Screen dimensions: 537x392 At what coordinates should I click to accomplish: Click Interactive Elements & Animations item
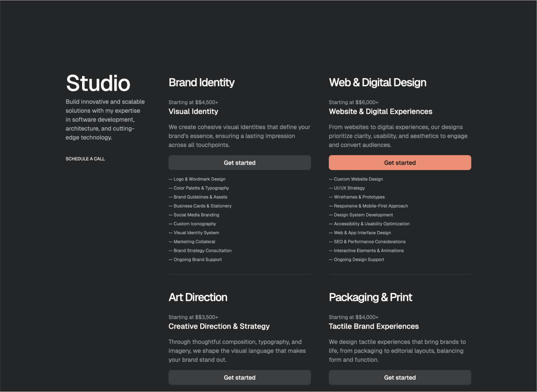coord(366,251)
